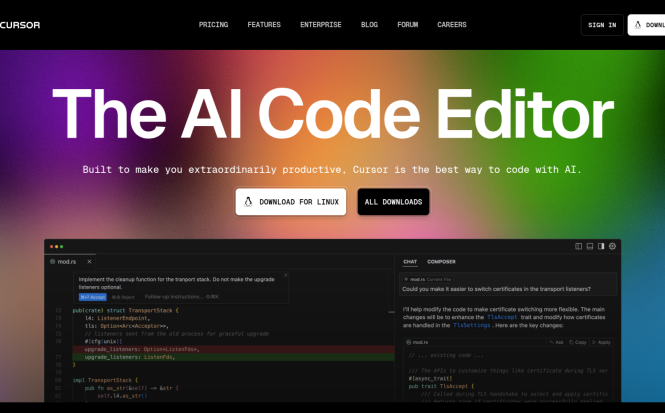Click the Sign In button
The width and height of the screenshot is (665, 413).
(x=602, y=25)
